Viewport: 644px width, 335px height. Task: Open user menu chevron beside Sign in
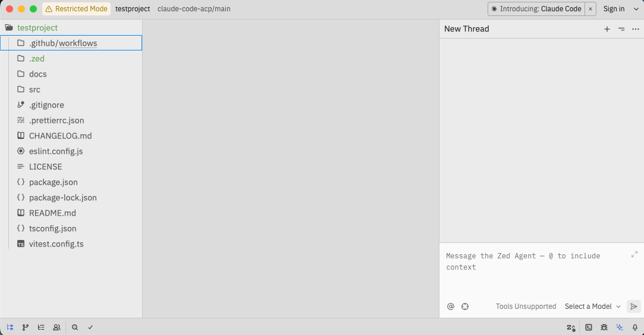636,9
